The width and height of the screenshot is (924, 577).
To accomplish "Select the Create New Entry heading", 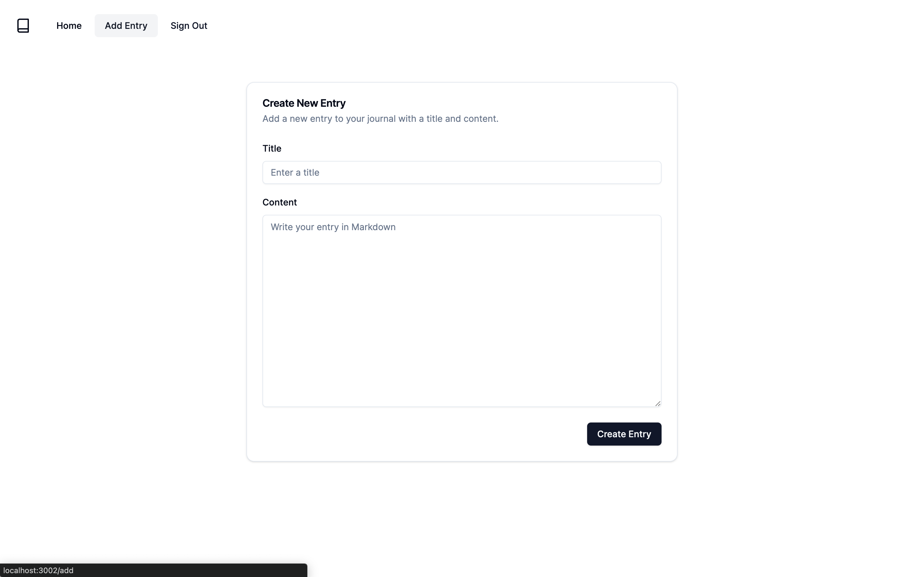I will (x=304, y=103).
